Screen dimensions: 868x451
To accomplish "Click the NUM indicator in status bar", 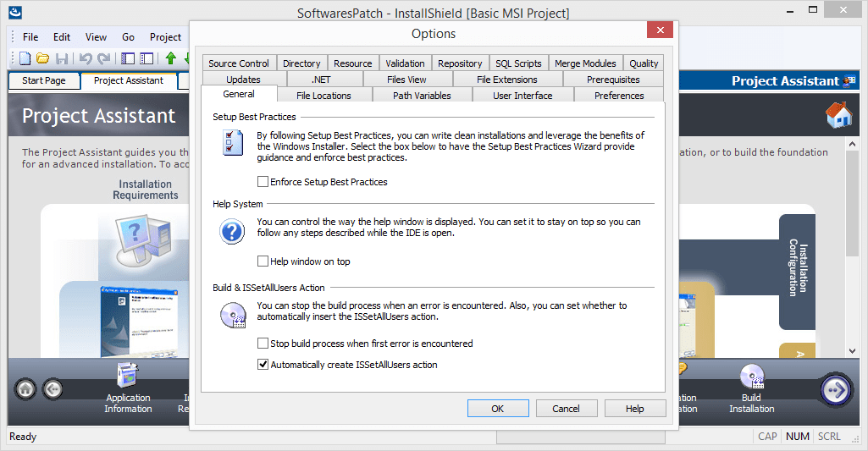I will click(x=797, y=436).
